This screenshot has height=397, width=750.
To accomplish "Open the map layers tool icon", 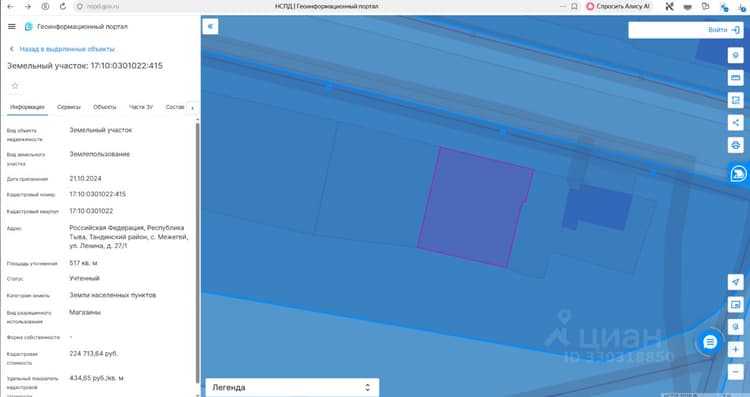I will [x=736, y=55].
